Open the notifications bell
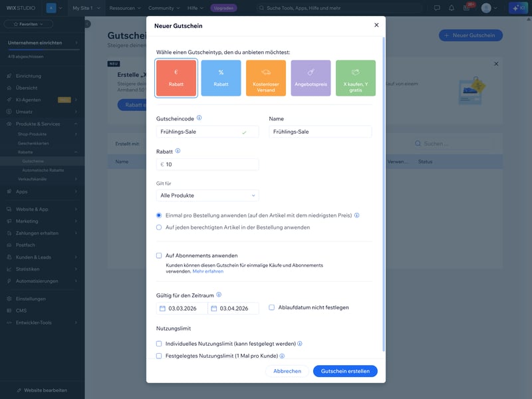The image size is (532, 399). pyautogui.click(x=452, y=8)
